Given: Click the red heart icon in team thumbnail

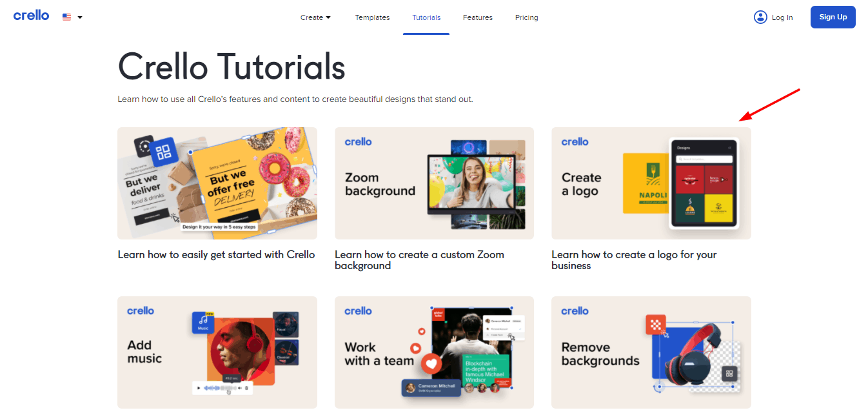Looking at the screenshot, I should pyautogui.click(x=430, y=363).
